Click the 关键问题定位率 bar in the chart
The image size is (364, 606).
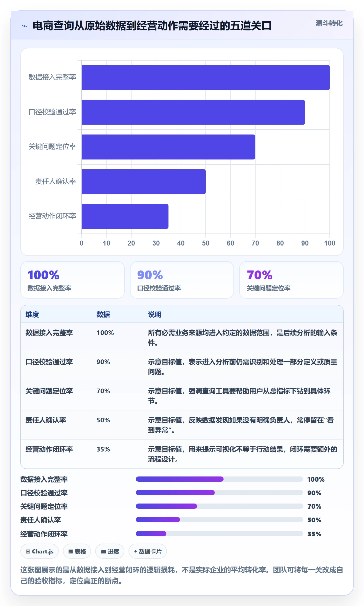(168, 147)
